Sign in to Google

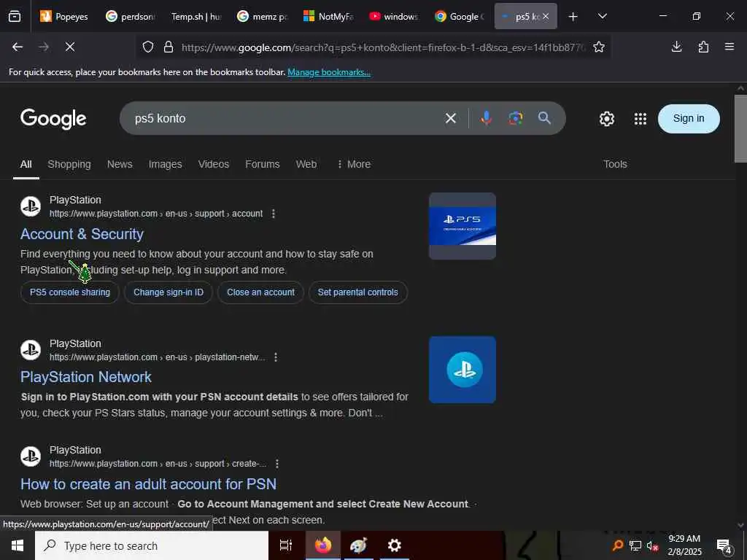point(689,119)
